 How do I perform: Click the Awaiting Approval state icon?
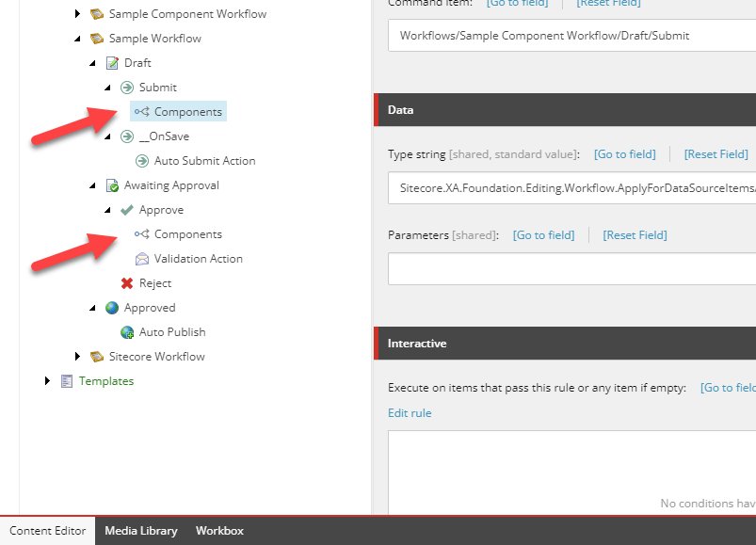[113, 185]
